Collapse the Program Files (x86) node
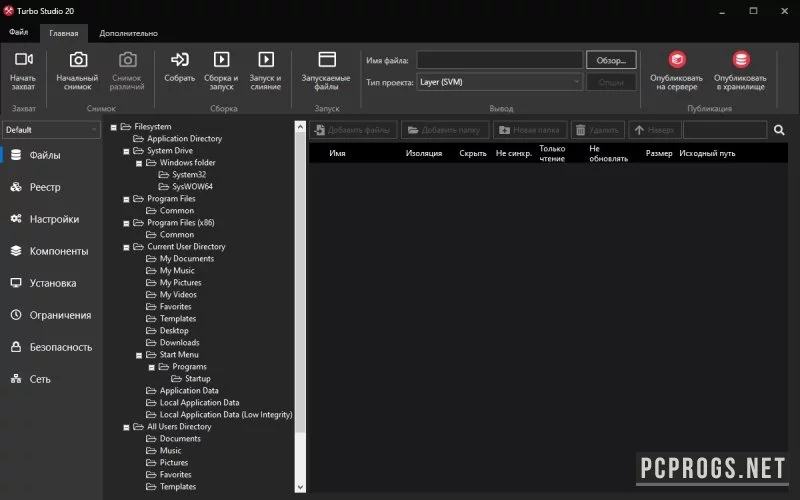The image size is (800, 500). 126,223
